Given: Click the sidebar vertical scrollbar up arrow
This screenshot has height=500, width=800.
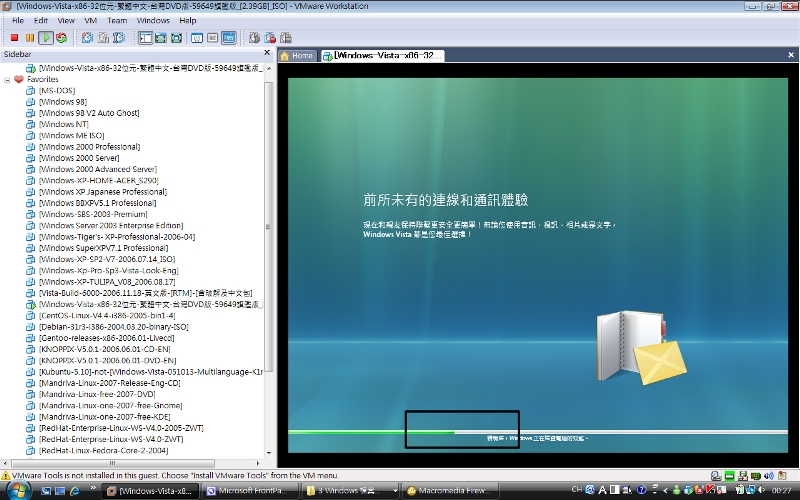Looking at the screenshot, I should 269,68.
